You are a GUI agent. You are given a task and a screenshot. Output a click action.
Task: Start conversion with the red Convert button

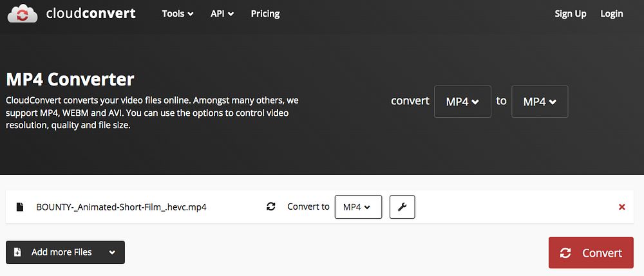[x=591, y=253]
